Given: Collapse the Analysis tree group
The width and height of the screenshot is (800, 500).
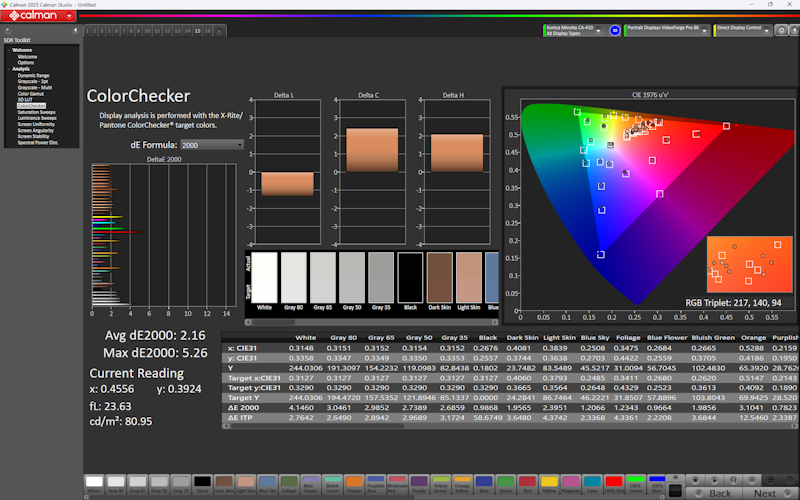Looking at the screenshot, I should (9, 69).
